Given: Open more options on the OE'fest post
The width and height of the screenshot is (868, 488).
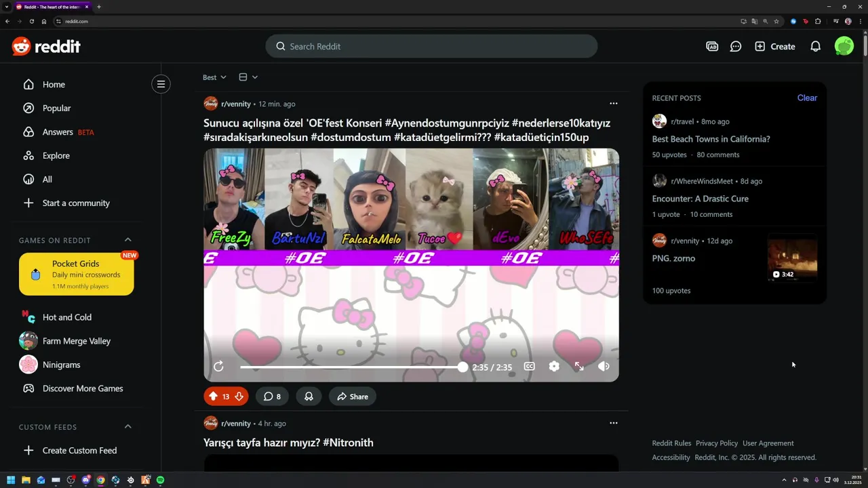Looking at the screenshot, I should 614,104.
